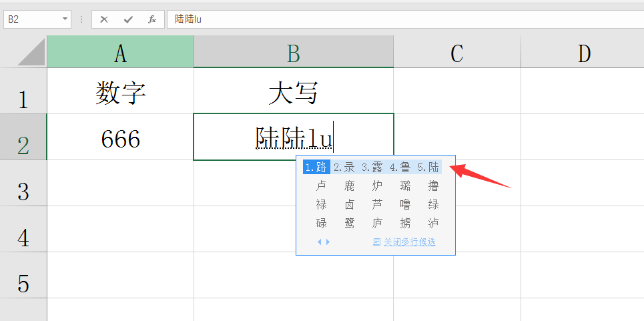Click cell A2 containing 666

click(x=120, y=138)
